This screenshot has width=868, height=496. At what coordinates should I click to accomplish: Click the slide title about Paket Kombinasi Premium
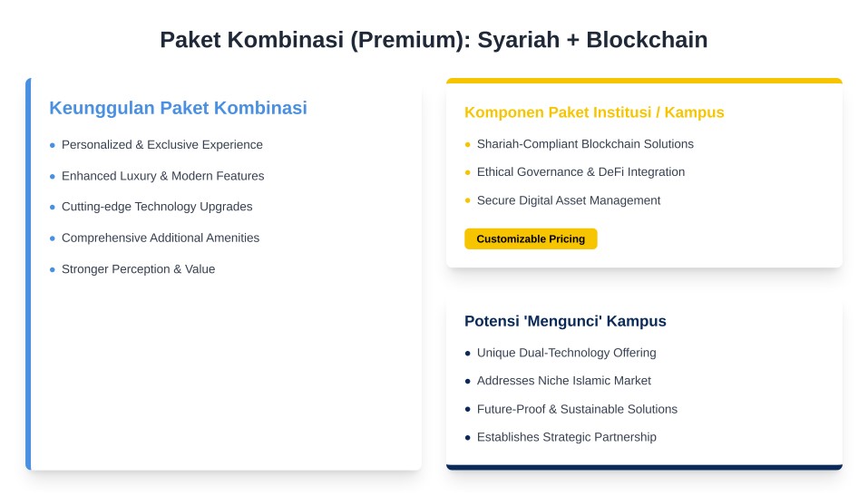coord(434,40)
